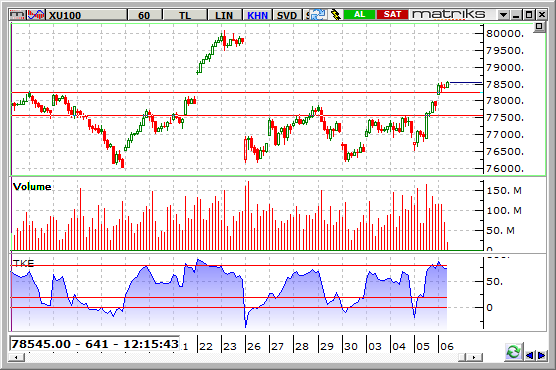Click the small square icon at chart corner
This screenshot has height=370, width=556.
(539, 27)
